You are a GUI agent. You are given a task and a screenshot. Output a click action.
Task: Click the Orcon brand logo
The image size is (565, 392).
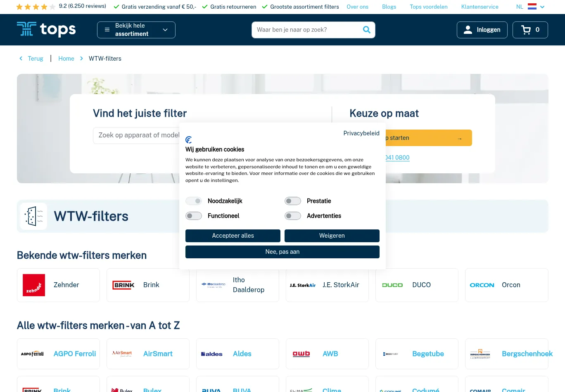[482, 285]
